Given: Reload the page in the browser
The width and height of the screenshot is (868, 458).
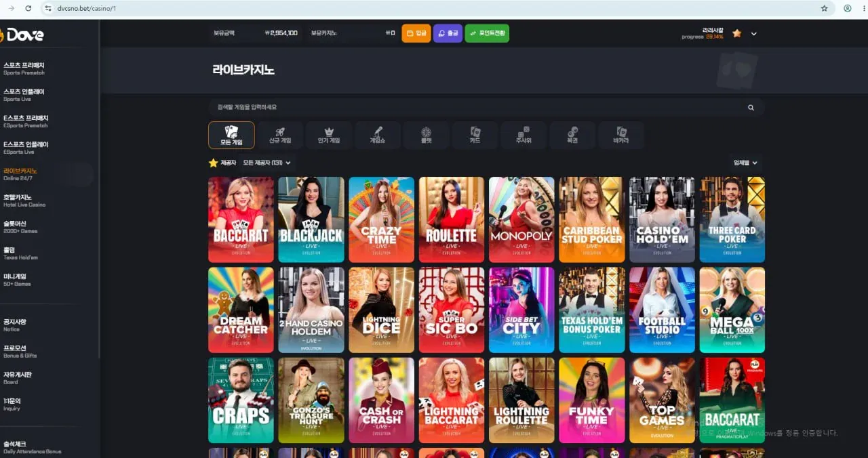Looking at the screenshot, I should [x=28, y=8].
